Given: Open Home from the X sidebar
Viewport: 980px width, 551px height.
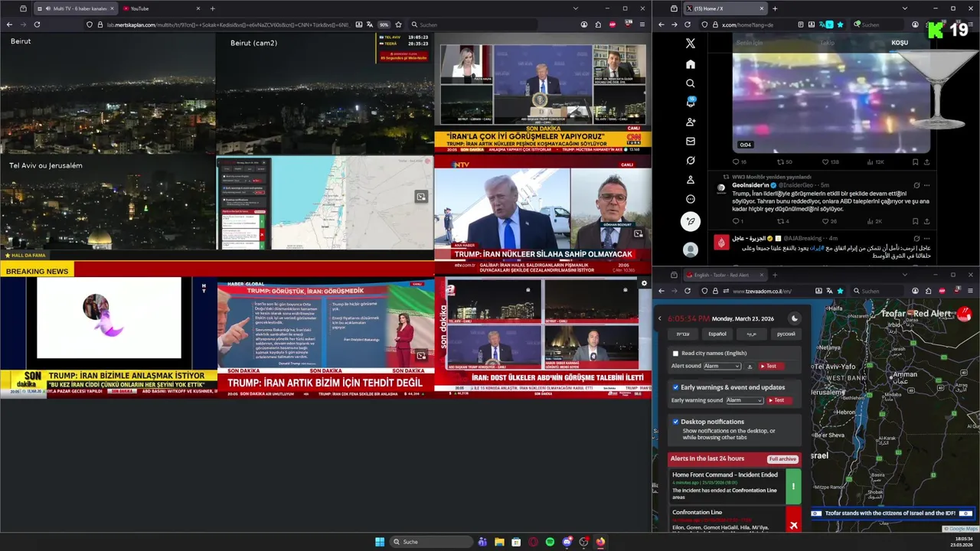Looking at the screenshot, I should point(690,64).
